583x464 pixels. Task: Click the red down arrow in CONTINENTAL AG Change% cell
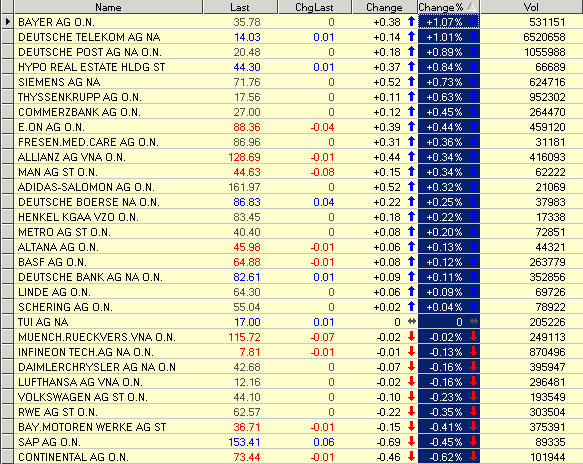click(x=473, y=456)
